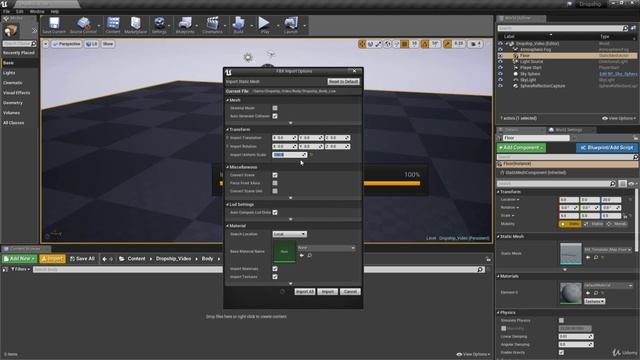Click the Element 0 material sphere thumbnail
Image resolution: width=640 pixels, height=360 pixels.
pyautogui.click(x=571, y=293)
